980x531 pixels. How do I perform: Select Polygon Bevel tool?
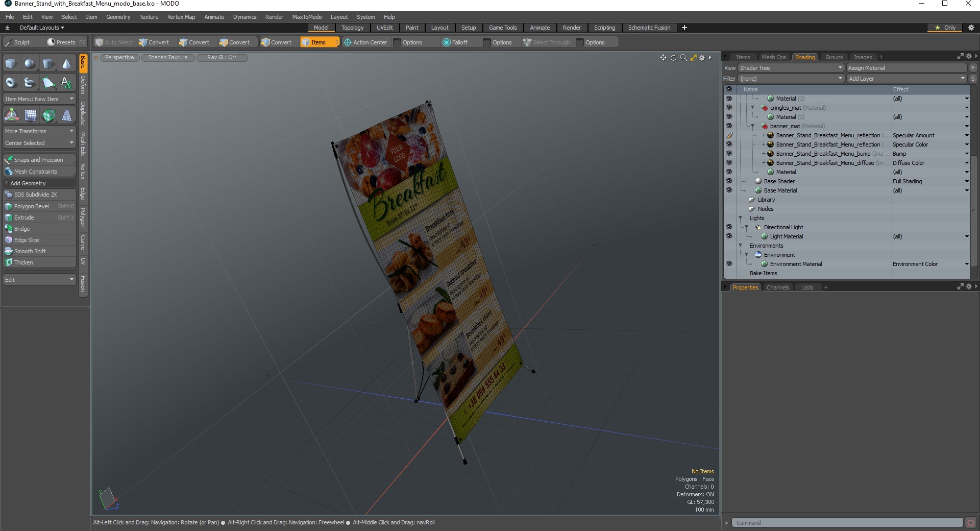[x=39, y=206]
